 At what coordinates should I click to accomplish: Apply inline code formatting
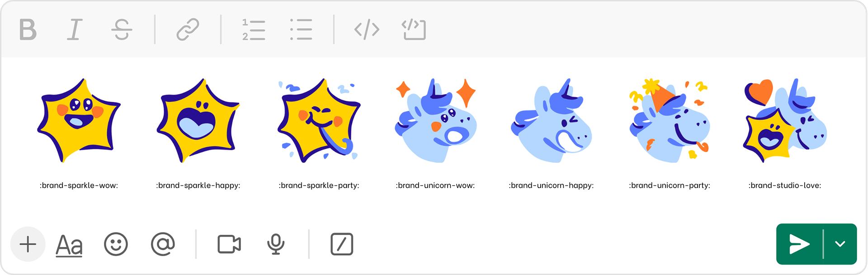tap(367, 30)
